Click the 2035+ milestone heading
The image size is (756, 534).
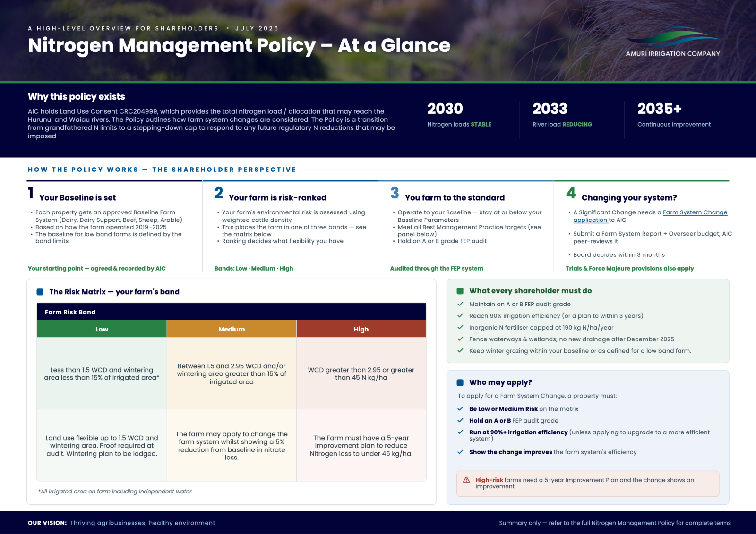click(x=660, y=109)
